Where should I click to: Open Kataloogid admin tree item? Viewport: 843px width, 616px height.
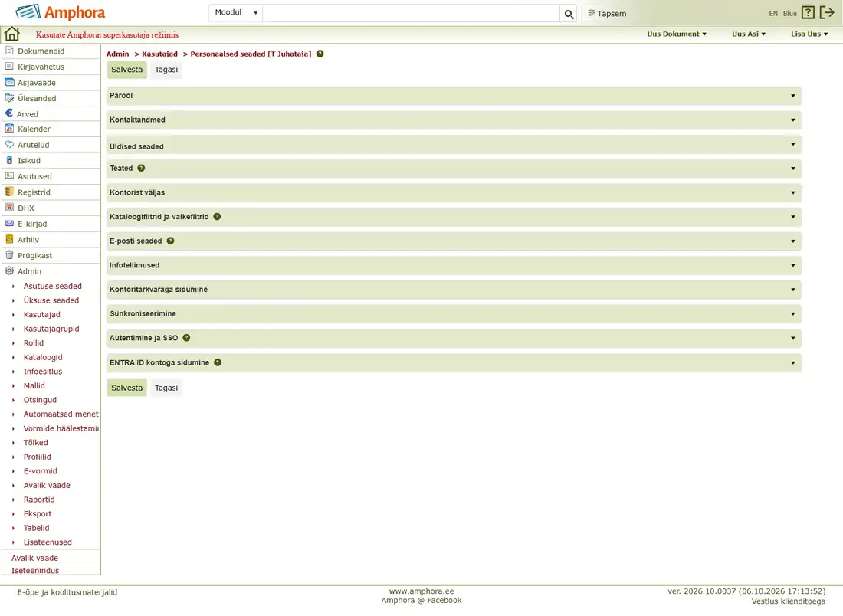coord(43,358)
